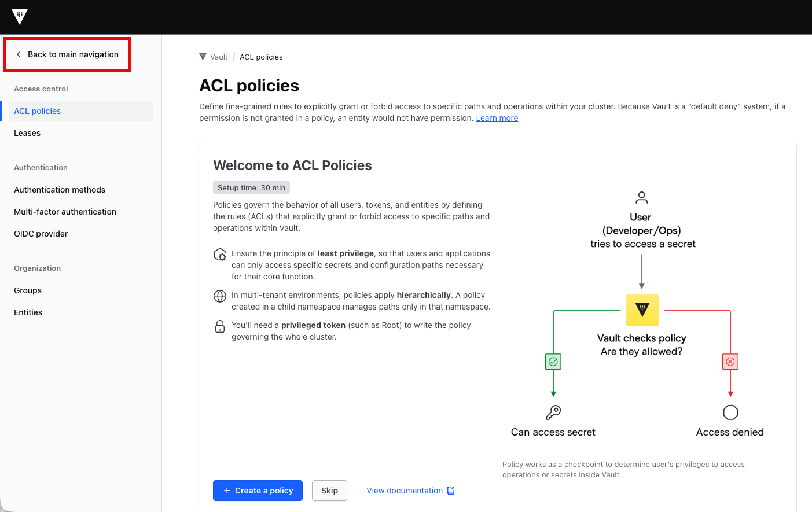Viewport: 812px width, 512px height.
Task: Click the green checkmark icon in the diagram
Action: point(553,362)
